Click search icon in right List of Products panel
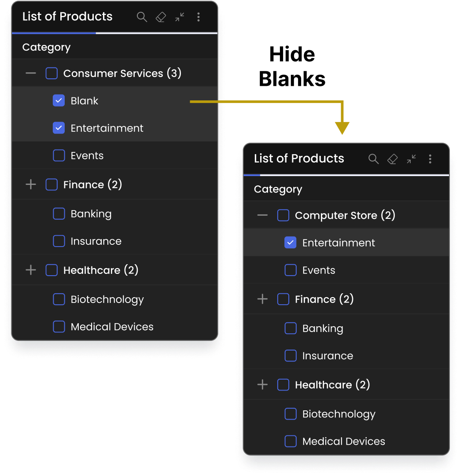This screenshot has width=460, height=476. 374,159
